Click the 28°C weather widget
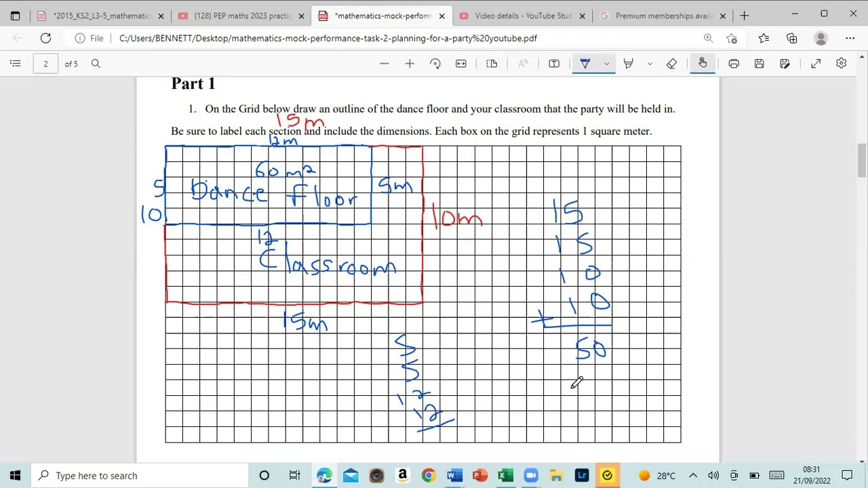This screenshot has width=868, height=488. click(658, 475)
